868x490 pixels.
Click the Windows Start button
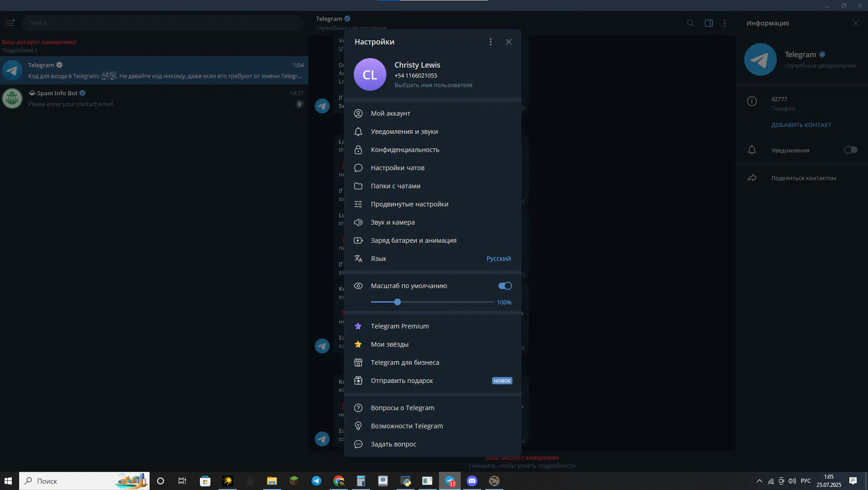[8, 481]
